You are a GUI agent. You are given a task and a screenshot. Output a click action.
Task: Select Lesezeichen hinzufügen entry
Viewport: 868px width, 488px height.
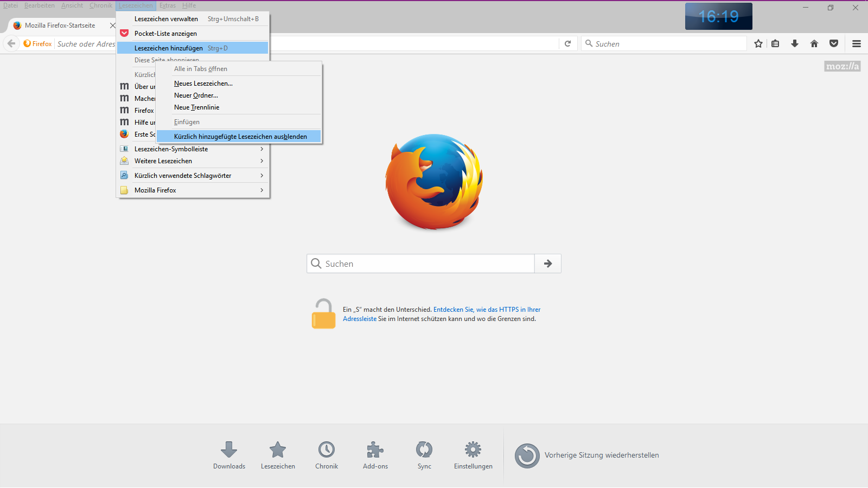tap(193, 48)
